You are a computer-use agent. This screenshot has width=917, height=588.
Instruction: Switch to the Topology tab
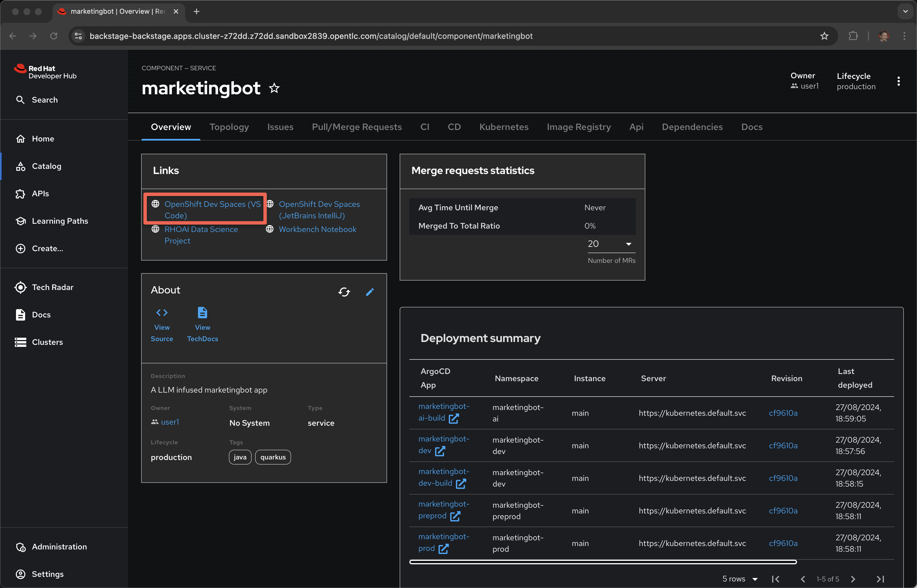pos(229,127)
